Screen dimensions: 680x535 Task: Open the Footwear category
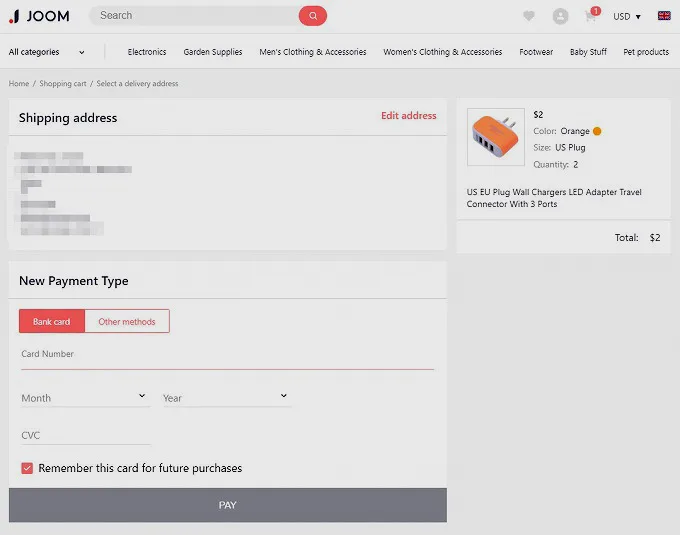536,52
